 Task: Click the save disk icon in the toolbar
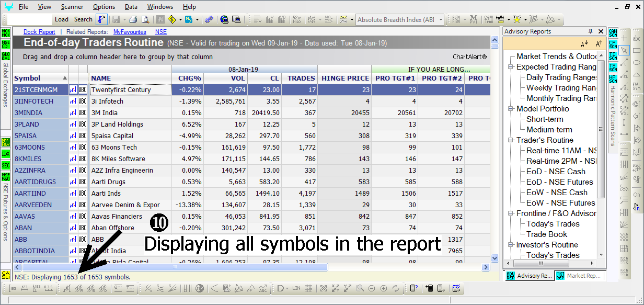(116, 19)
